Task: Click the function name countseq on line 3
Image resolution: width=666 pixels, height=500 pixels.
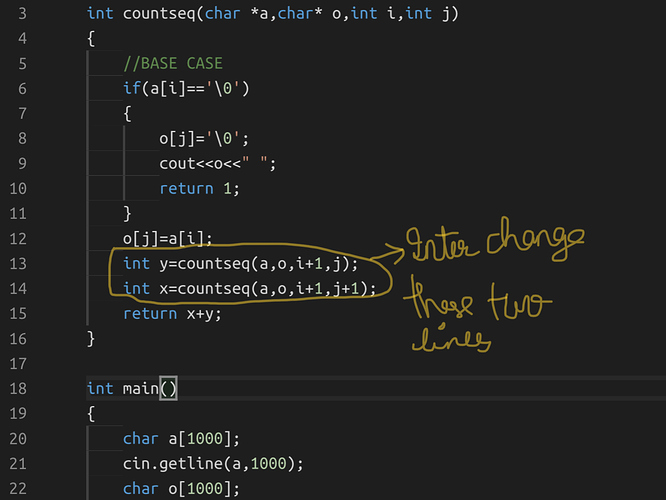Action: pos(159,14)
